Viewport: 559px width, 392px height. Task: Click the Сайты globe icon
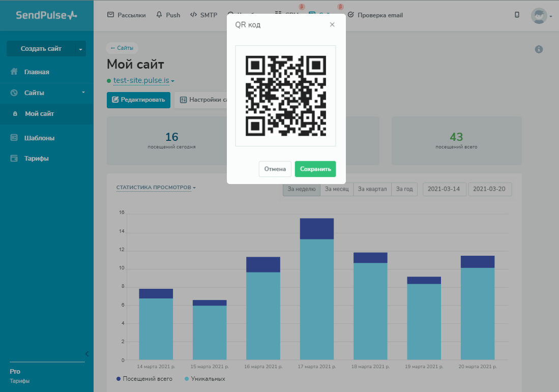tap(14, 93)
